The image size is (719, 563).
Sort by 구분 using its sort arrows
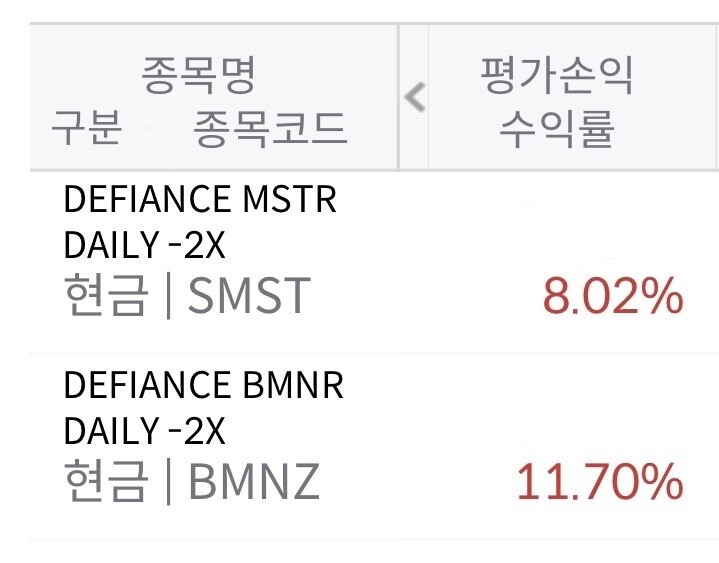[148, 128]
